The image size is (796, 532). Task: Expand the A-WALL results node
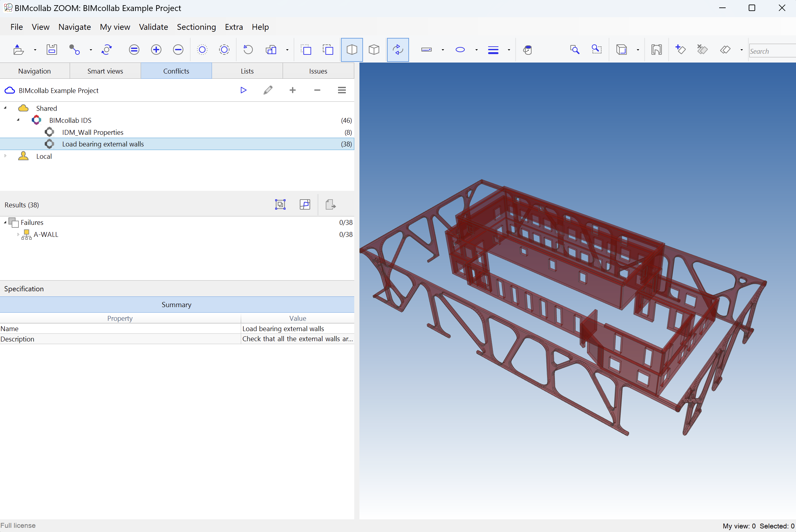pos(18,235)
